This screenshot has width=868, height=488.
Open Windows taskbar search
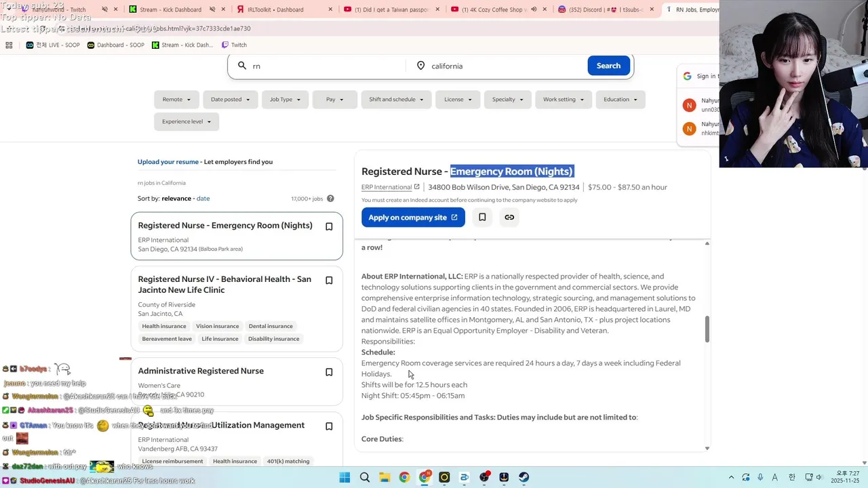pos(365,477)
